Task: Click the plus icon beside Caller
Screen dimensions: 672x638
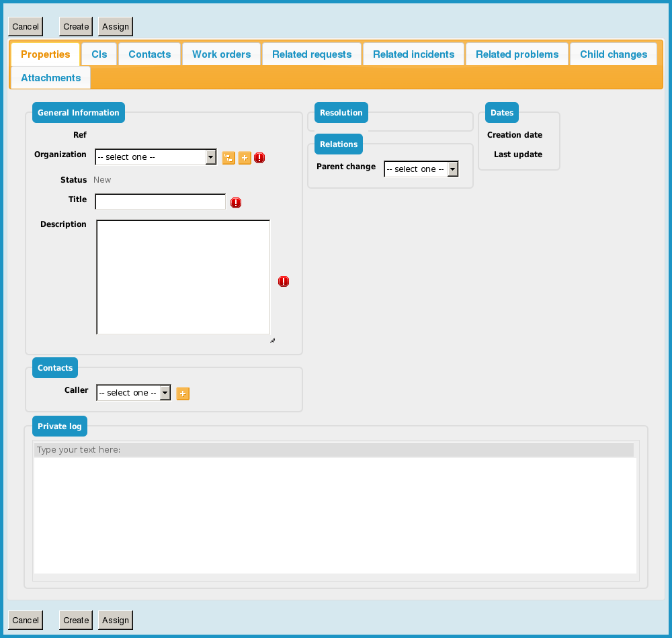Action: click(183, 394)
